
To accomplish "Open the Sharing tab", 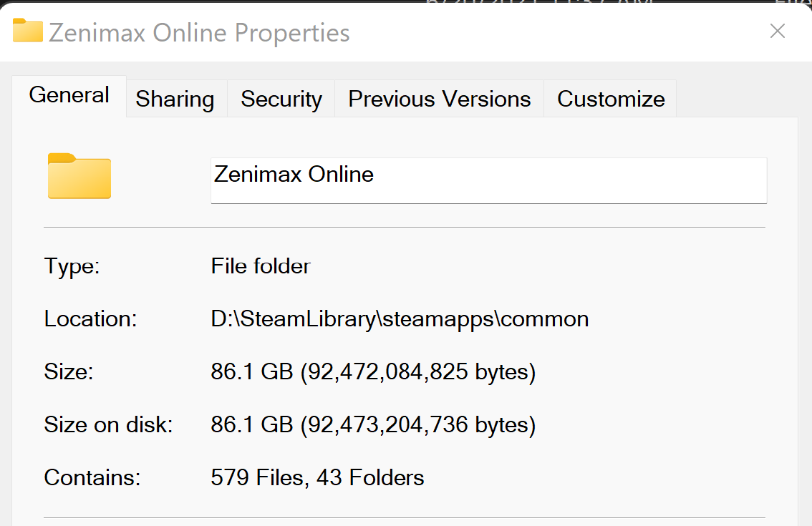I will click(176, 98).
